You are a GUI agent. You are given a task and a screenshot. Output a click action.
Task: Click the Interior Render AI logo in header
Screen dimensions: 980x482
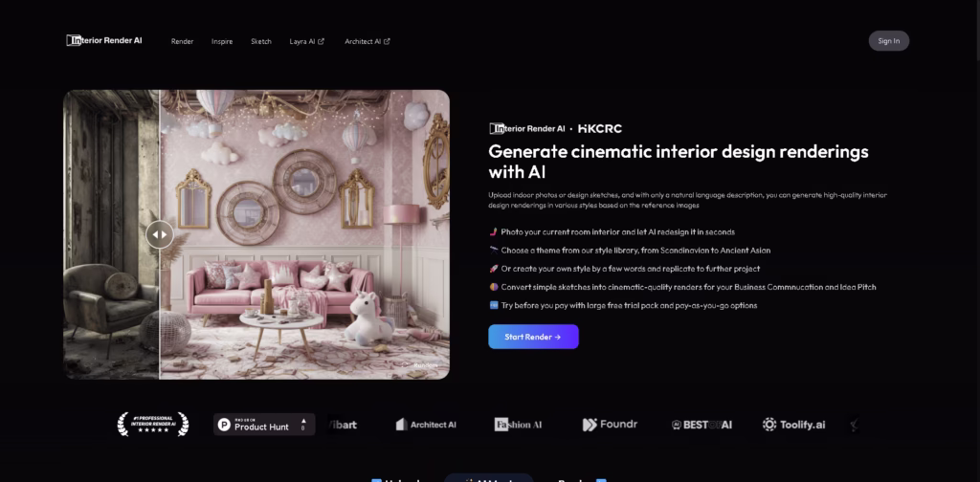[x=104, y=40]
